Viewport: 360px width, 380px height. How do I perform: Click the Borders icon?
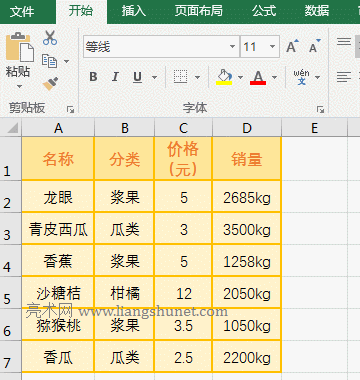click(180, 77)
